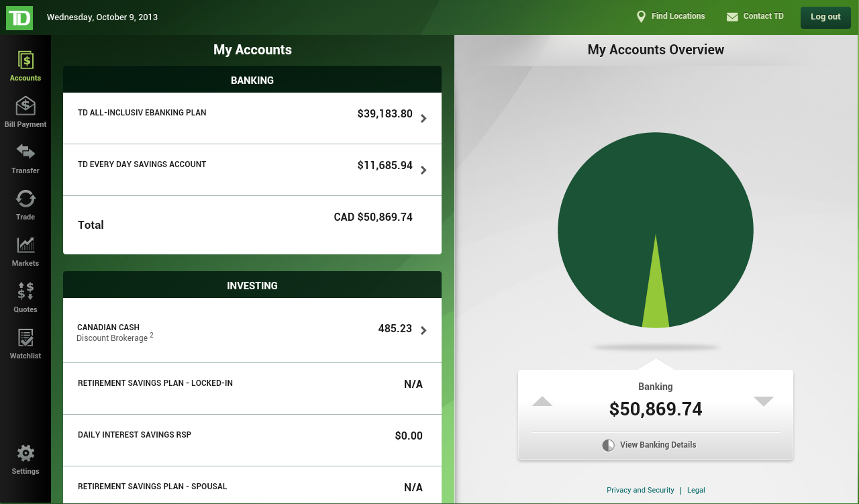Go to Accounts menu label
The width and height of the screenshot is (859, 504).
click(26, 78)
